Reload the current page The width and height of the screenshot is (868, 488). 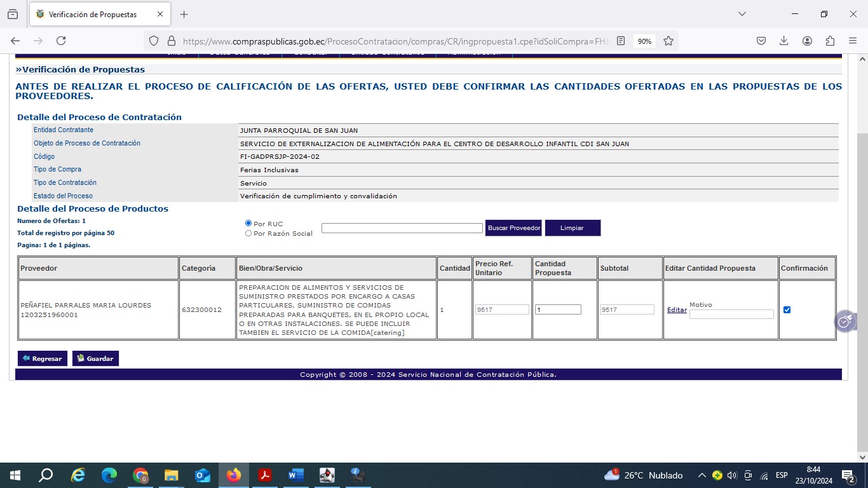tap(61, 41)
